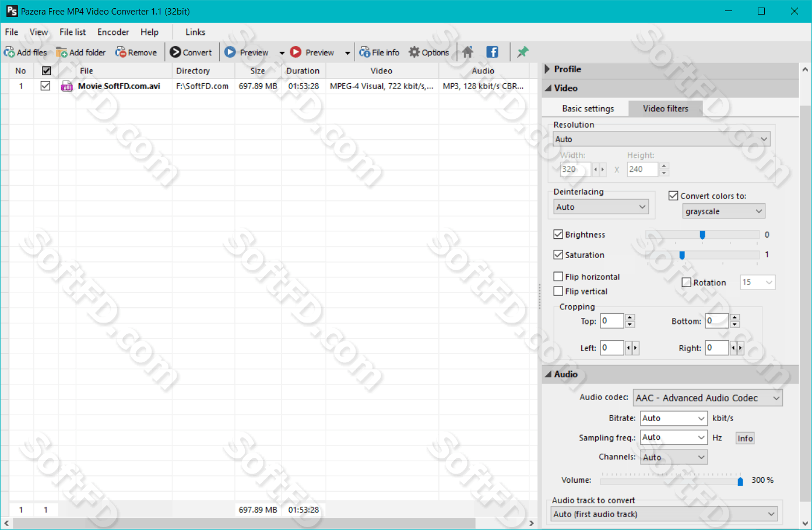Sort by the Audio column header
This screenshot has height=530, width=812.
tap(483, 71)
